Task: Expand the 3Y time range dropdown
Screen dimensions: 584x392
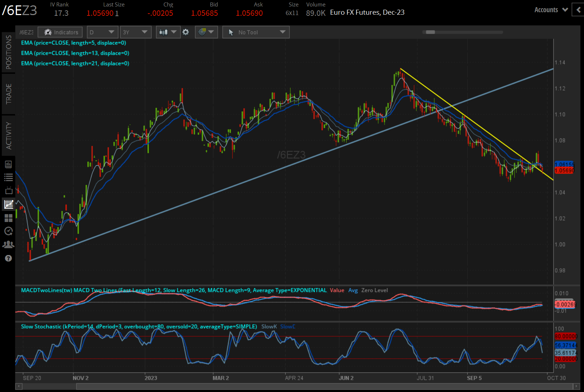Action: tap(135, 32)
